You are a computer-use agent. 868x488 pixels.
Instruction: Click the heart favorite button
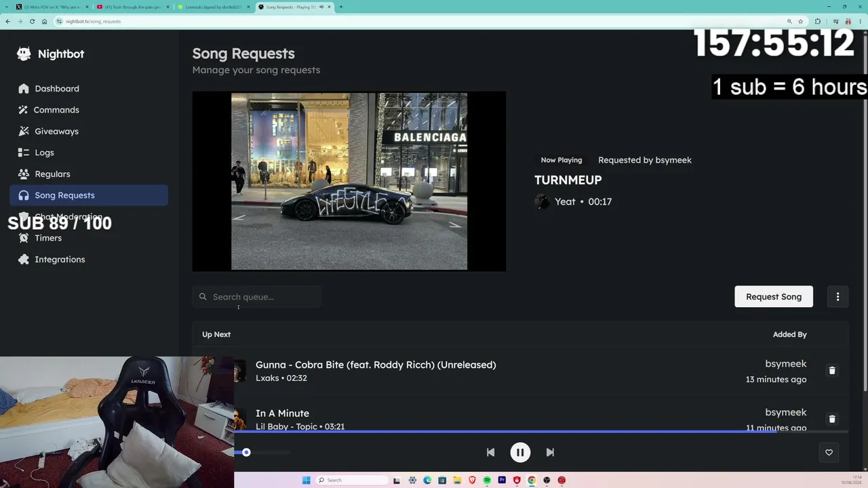(829, 452)
